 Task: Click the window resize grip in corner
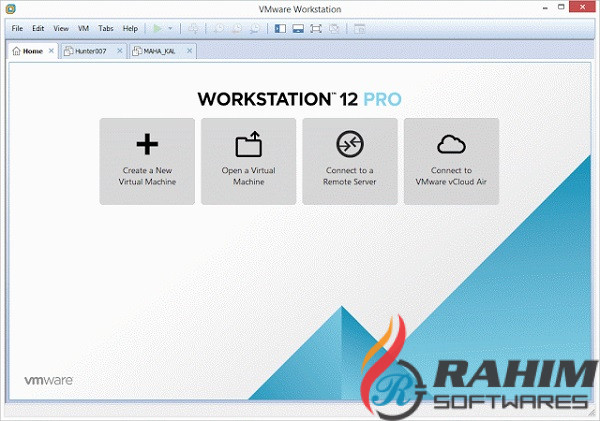(592, 412)
